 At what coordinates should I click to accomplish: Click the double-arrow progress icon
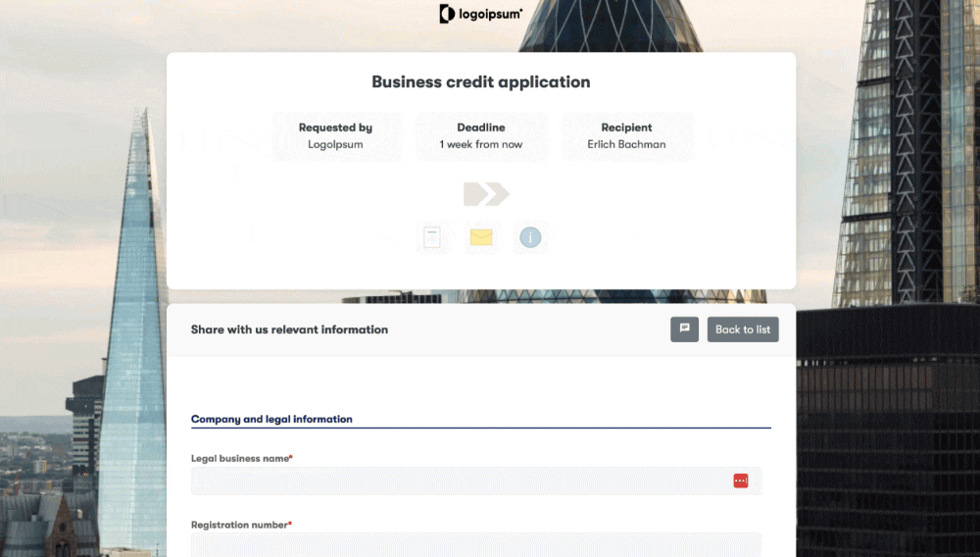486,193
